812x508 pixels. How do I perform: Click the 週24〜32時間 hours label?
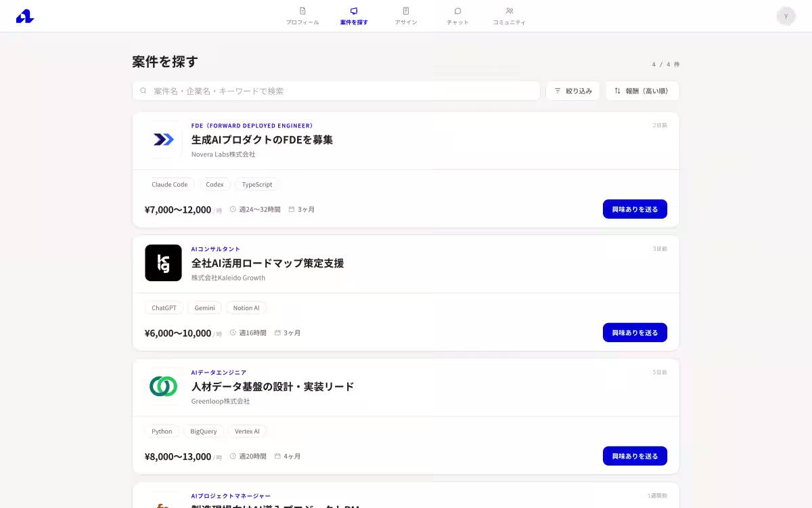click(x=255, y=209)
